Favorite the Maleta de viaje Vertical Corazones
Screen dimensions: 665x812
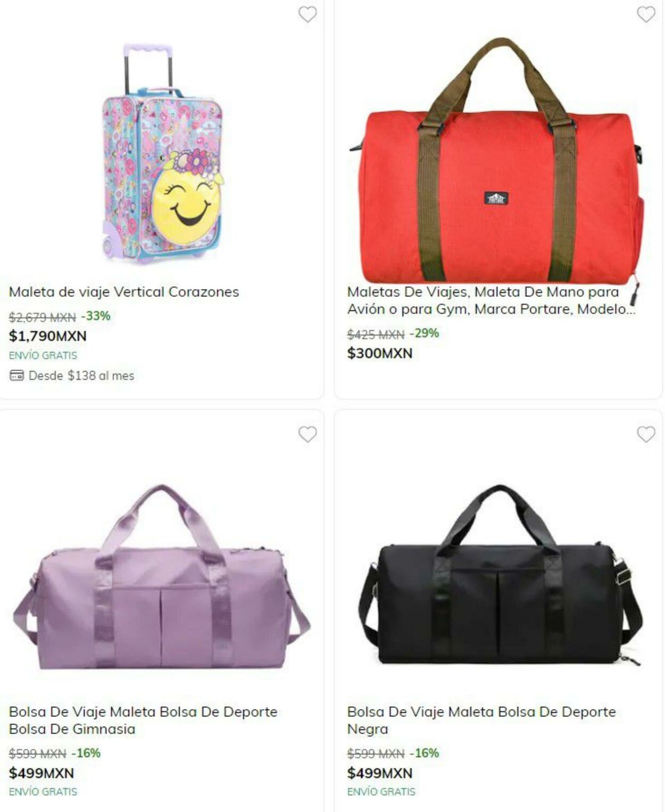click(x=307, y=14)
